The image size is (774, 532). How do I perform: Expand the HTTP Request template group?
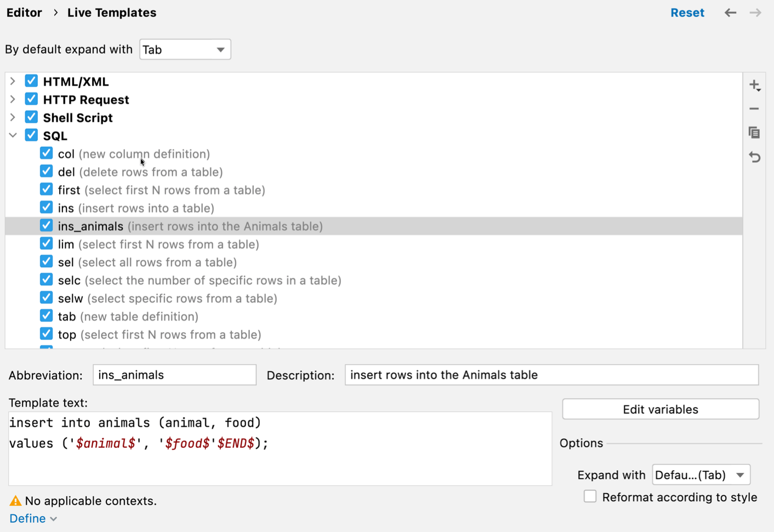tap(13, 99)
